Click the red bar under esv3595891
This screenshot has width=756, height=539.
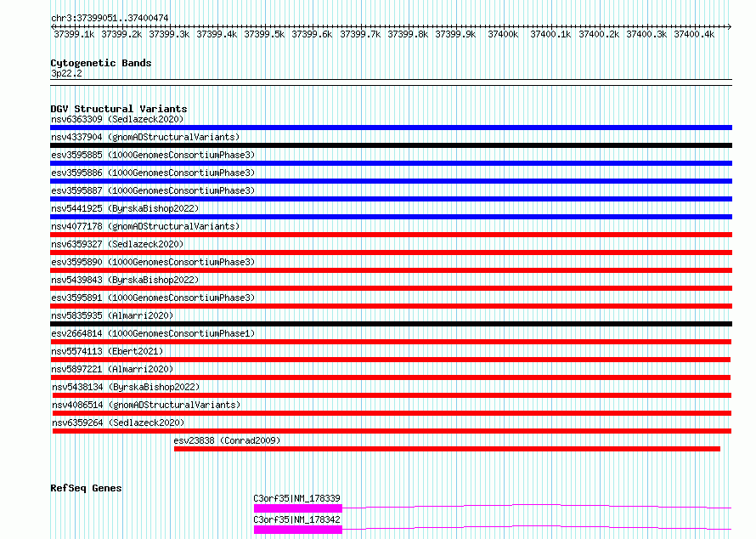(x=391, y=306)
